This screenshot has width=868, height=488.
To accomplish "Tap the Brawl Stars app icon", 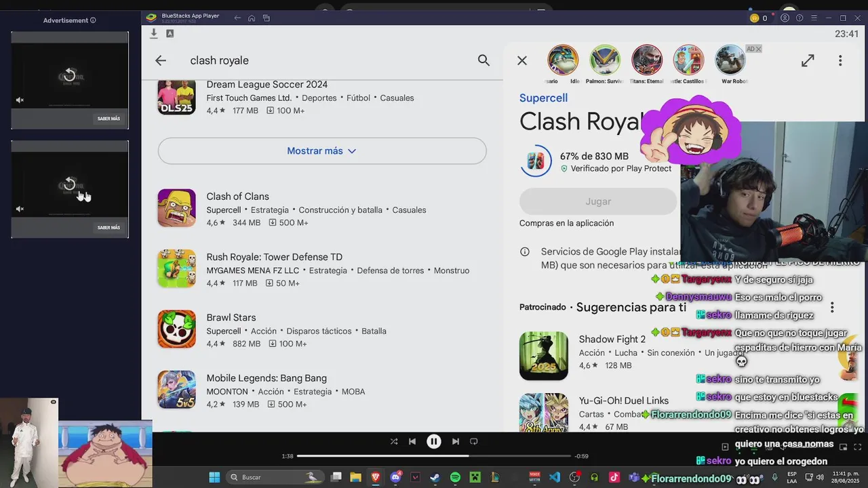I will (x=177, y=329).
